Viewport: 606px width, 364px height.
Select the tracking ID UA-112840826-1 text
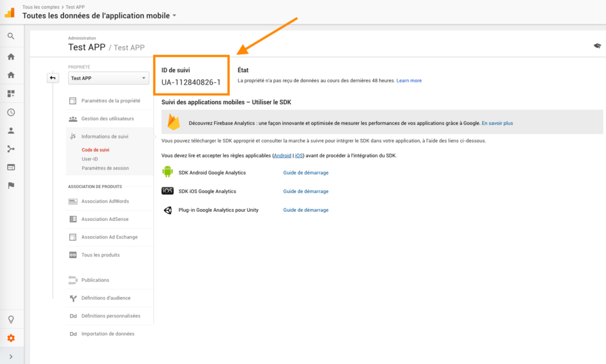coord(191,82)
